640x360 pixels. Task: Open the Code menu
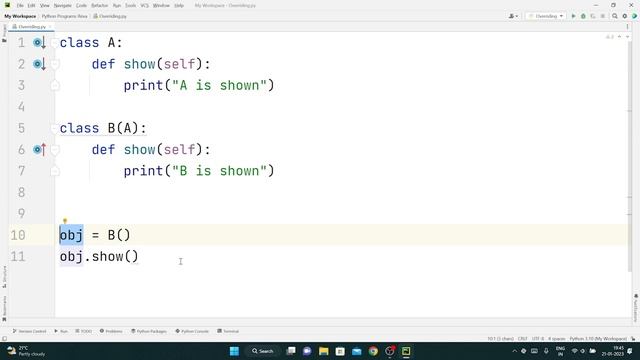pyautogui.click(x=81, y=5)
